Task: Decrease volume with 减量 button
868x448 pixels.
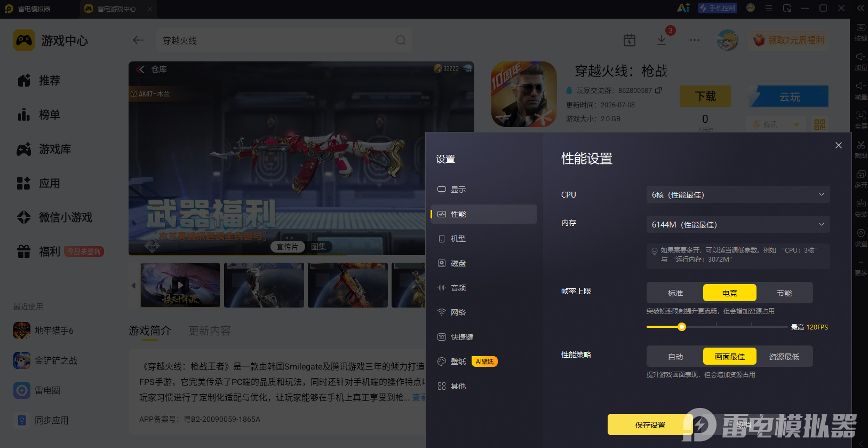Action: [861, 91]
